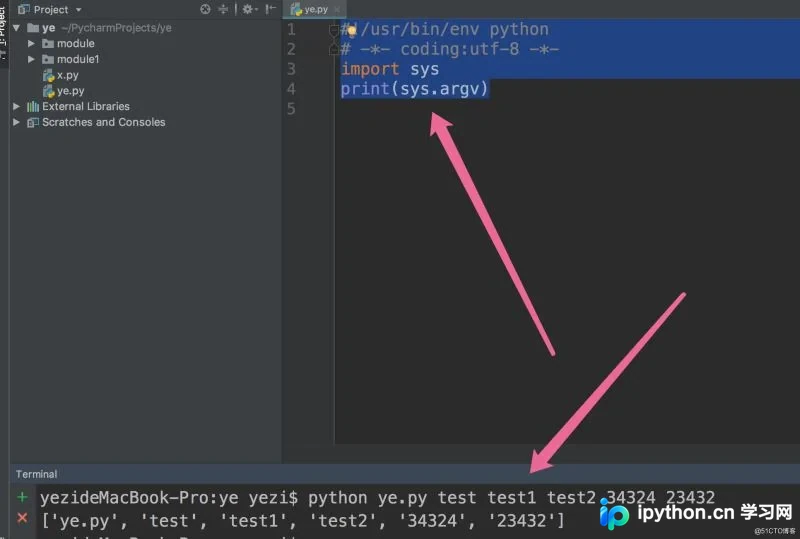
Task: Click the Terminal panel title
Action: coord(36,474)
